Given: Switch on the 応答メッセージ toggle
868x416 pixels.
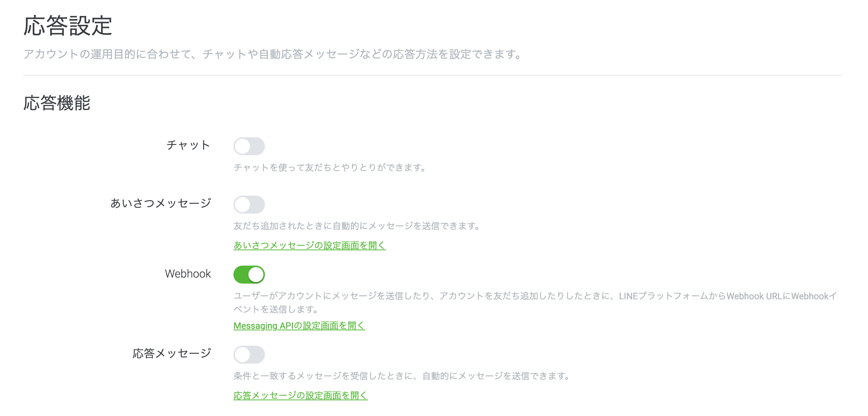Looking at the screenshot, I should coord(249,355).
